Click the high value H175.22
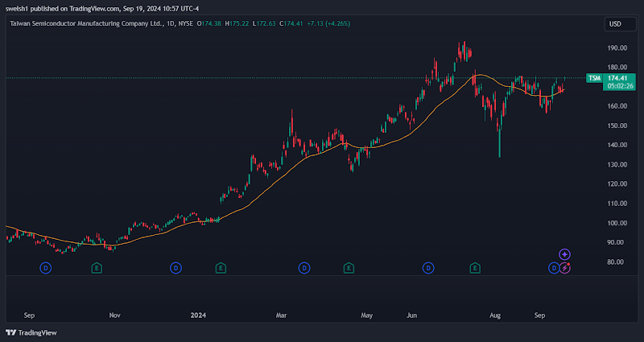This screenshot has height=342, width=644. pos(237,24)
